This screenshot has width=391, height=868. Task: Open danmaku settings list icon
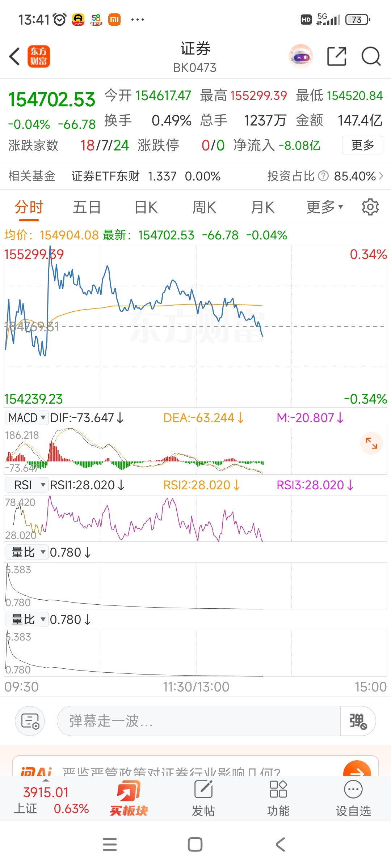pyautogui.click(x=30, y=721)
